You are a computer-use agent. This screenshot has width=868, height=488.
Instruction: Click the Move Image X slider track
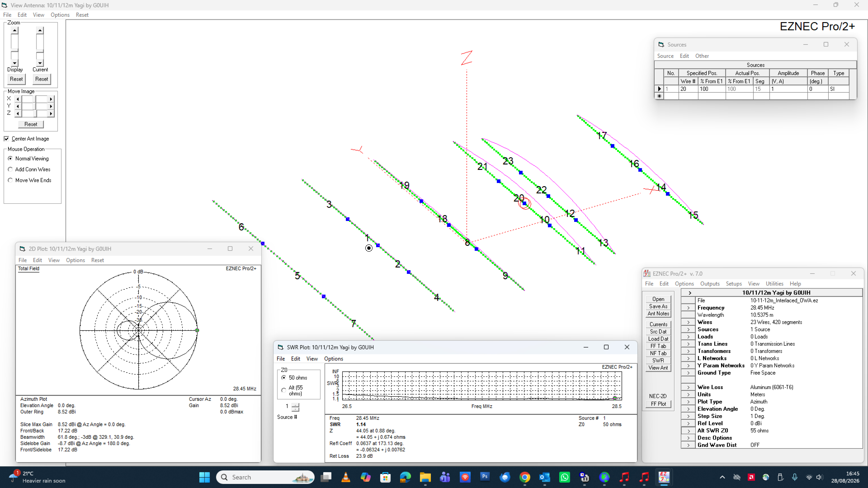pos(34,99)
